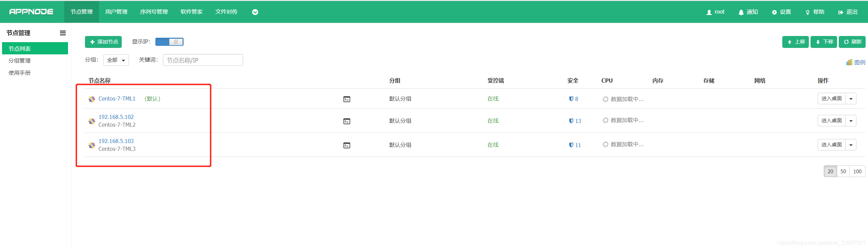Open terminal icon for Centos-7-TML2

(x=347, y=121)
